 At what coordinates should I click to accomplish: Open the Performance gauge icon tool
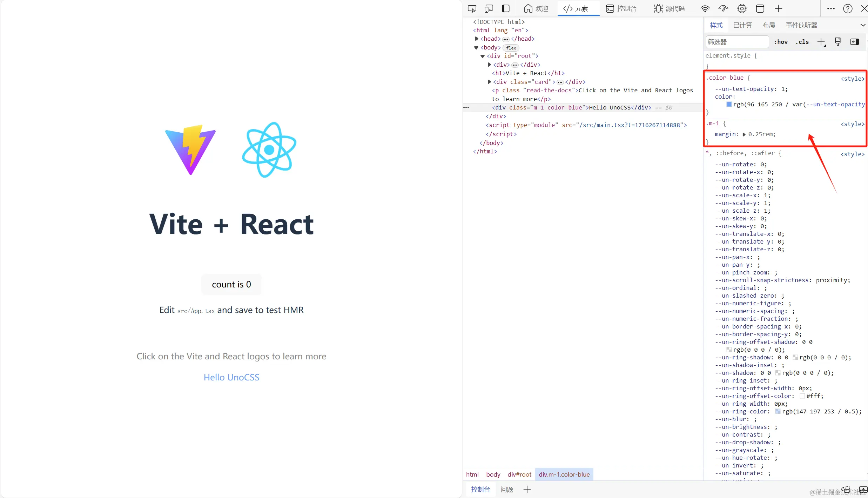click(723, 9)
